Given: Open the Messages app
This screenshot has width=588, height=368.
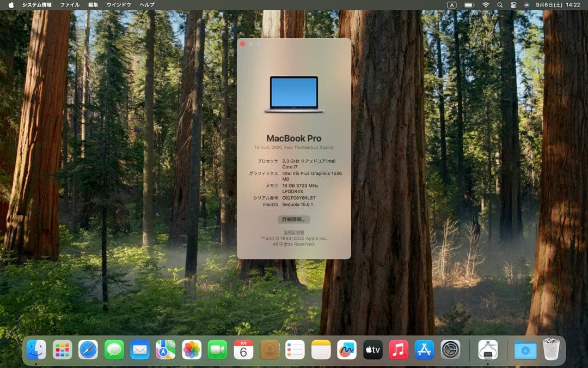Looking at the screenshot, I should coord(113,349).
